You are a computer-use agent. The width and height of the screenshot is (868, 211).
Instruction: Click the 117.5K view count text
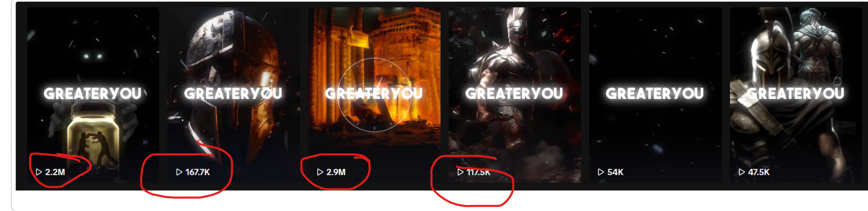[478, 172]
